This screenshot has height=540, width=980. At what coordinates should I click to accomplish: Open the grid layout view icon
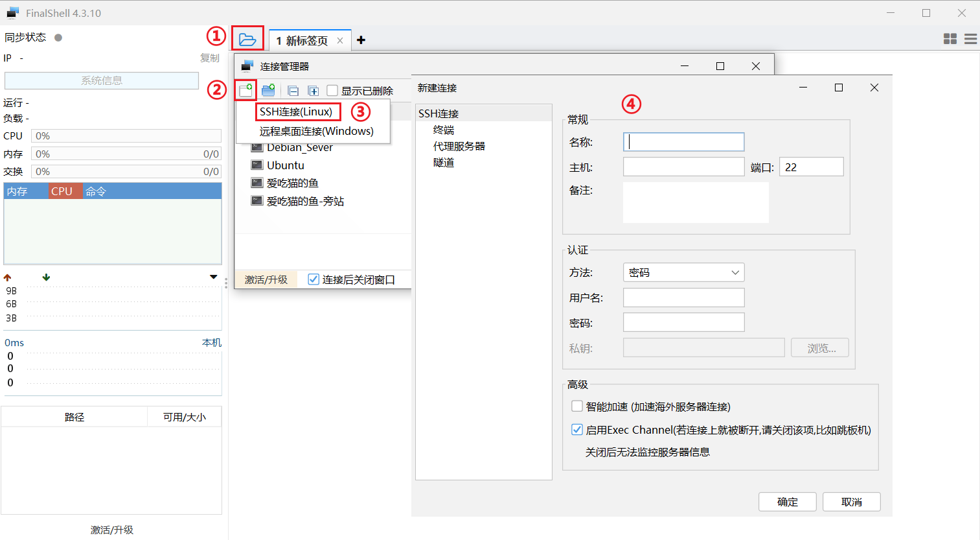point(950,39)
